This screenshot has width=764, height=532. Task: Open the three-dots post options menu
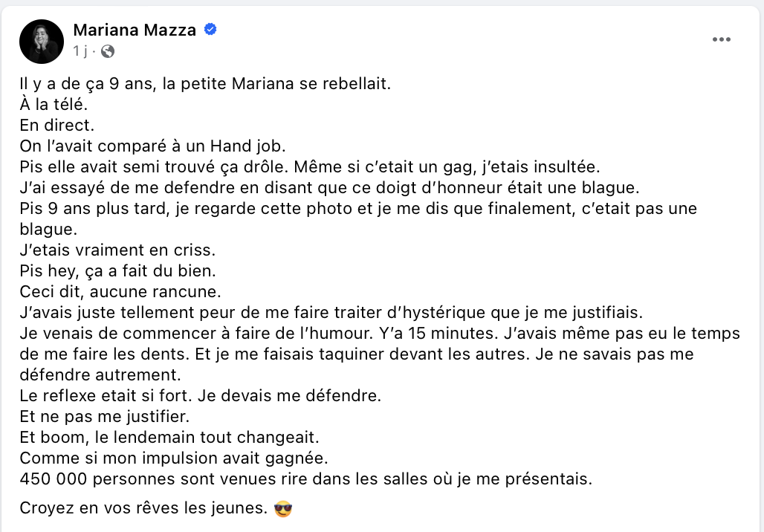pyautogui.click(x=721, y=39)
